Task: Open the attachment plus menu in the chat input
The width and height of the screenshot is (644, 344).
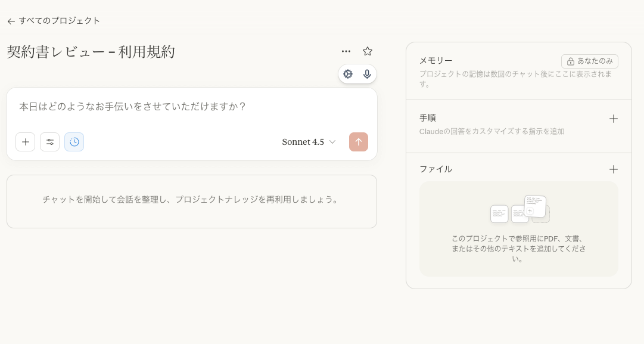Action: [x=25, y=142]
